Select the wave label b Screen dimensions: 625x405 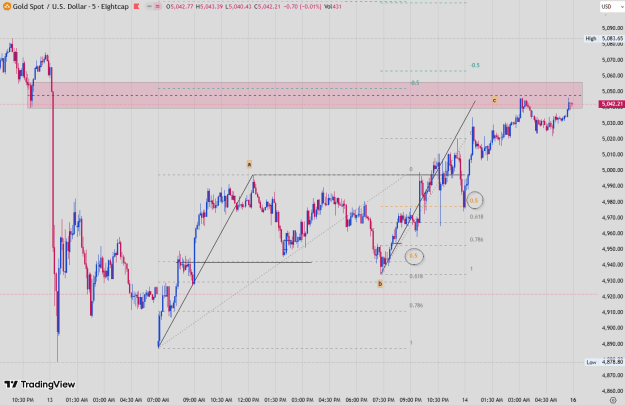pyautogui.click(x=380, y=284)
